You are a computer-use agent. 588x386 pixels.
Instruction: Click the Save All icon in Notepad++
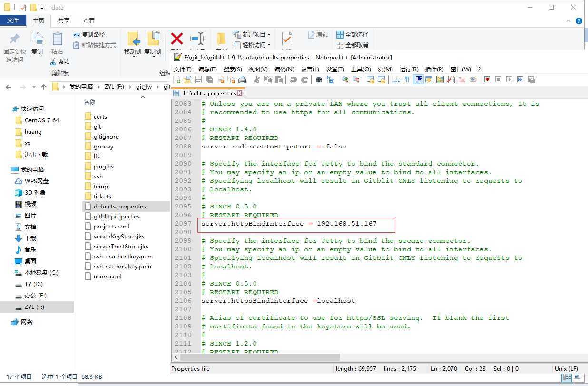tap(210, 79)
